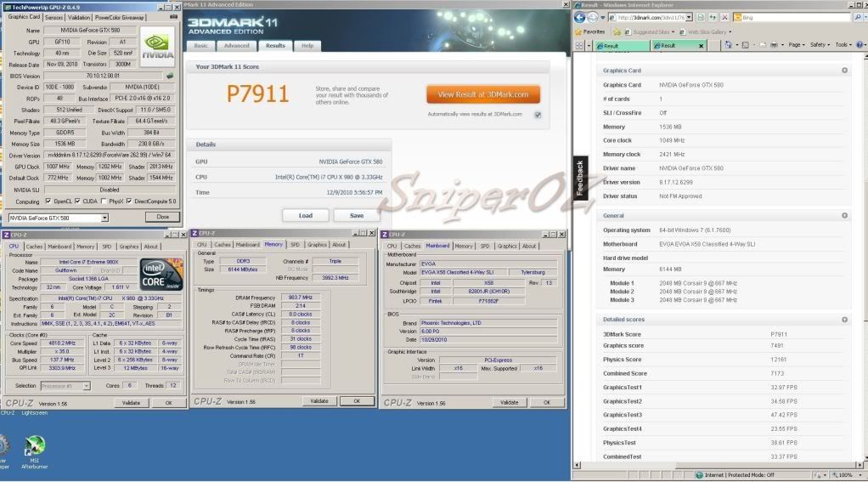868x482 pixels.
Task: Collapse the Graphics Card section on the results page
Action: [844, 71]
